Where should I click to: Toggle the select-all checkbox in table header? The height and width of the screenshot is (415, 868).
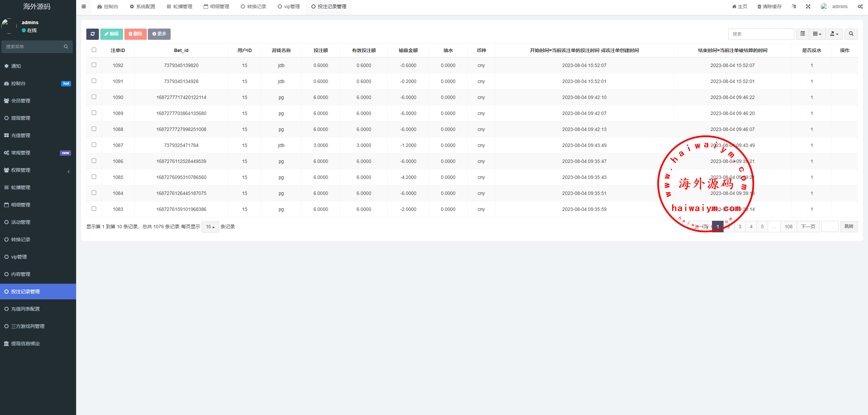click(x=94, y=50)
